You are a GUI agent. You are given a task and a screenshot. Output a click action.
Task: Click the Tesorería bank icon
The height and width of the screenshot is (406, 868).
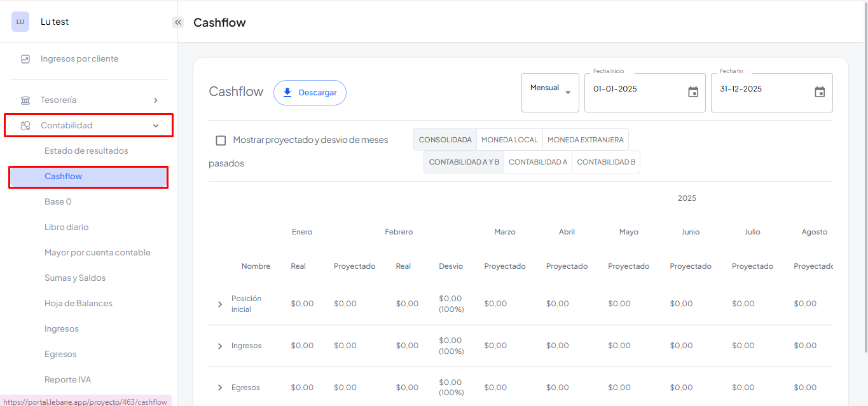tap(25, 100)
